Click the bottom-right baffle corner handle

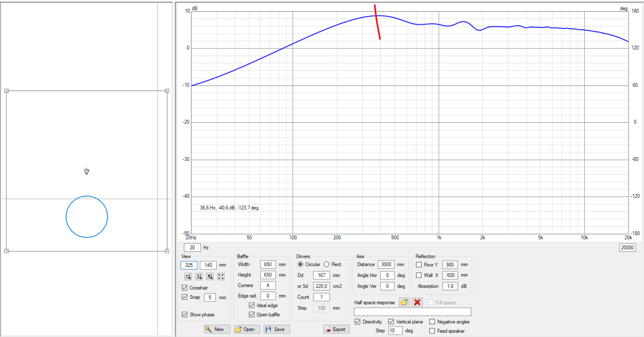click(x=167, y=251)
